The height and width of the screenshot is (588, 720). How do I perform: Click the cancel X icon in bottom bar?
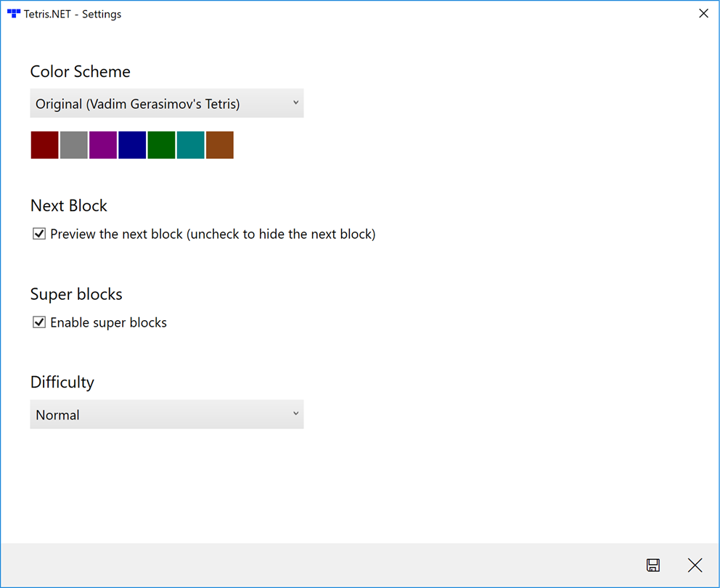[x=695, y=565]
